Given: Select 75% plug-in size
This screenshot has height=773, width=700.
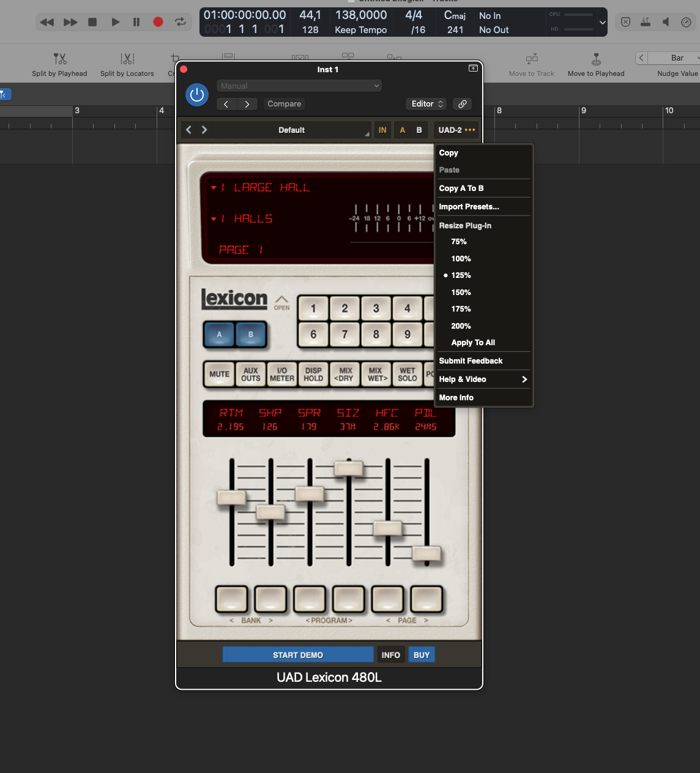Looking at the screenshot, I should pyautogui.click(x=483, y=242).
